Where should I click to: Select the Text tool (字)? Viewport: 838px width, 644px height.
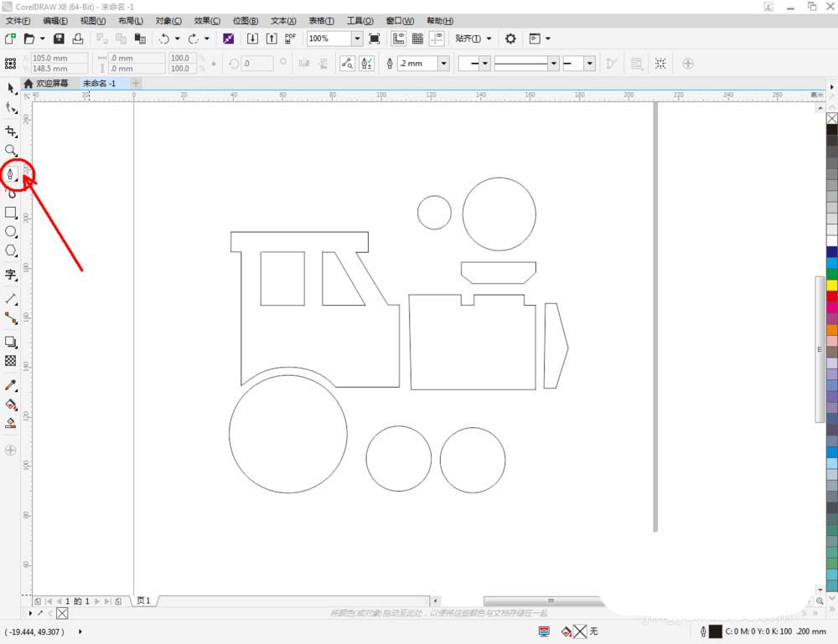(x=11, y=275)
